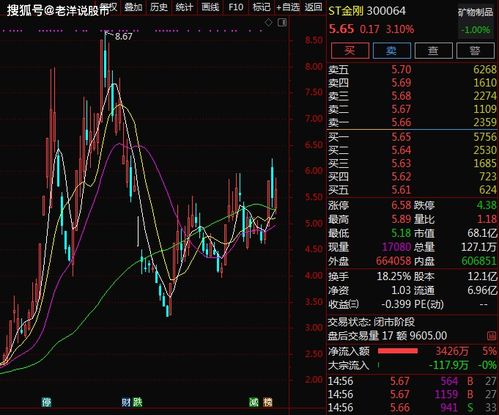Click the blue 卖 sell button
The height and width of the screenshot is (415, 499).
[391, 51]
